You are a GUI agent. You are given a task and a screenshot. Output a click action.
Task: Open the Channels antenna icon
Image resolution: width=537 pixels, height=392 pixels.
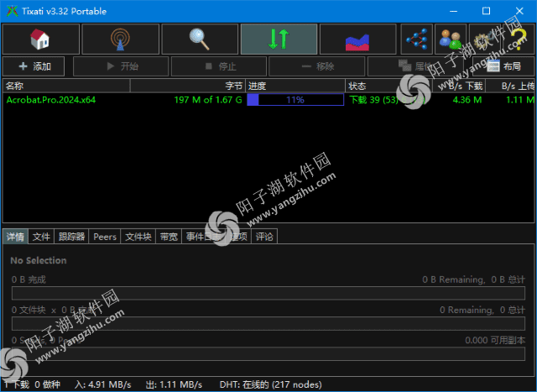[x=120, y=39]
